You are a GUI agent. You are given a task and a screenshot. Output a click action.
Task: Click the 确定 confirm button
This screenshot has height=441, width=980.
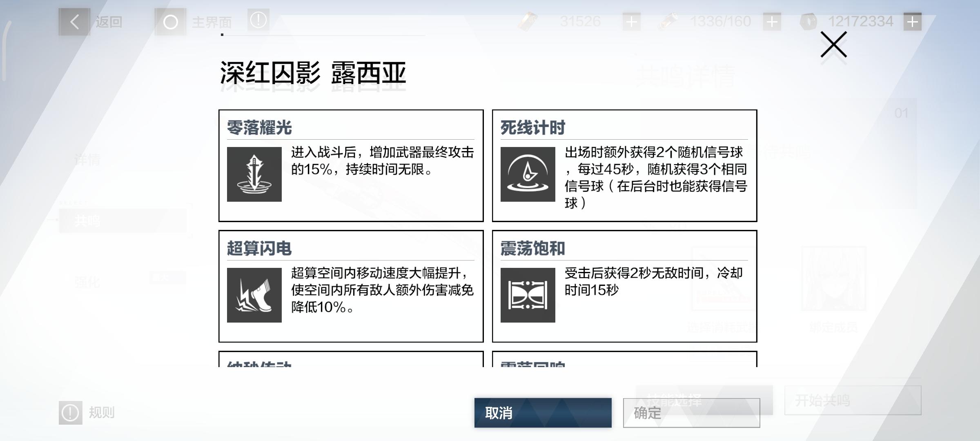(x=691, y=413)
